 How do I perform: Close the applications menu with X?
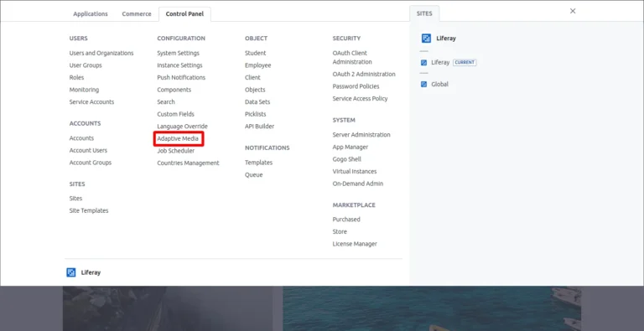tap(573, 11)
